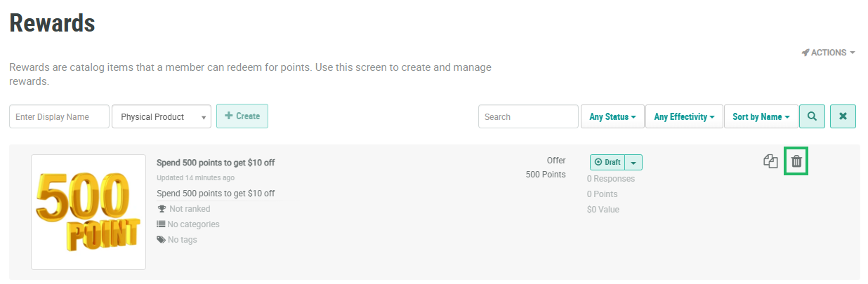Click the duplicate reward copy icon
The width and height of the screenshot is (868, 284).
(x=770, y=161)
